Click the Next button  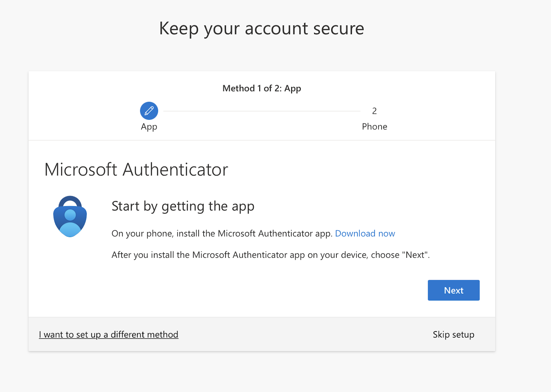point(454,290)
